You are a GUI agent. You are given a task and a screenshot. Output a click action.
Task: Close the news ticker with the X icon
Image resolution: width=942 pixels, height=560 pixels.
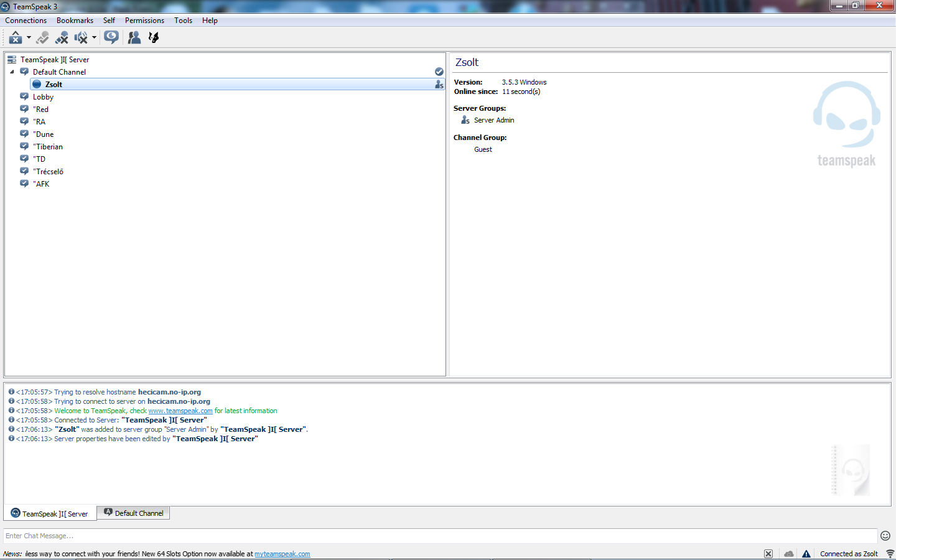tap(768, 554)
